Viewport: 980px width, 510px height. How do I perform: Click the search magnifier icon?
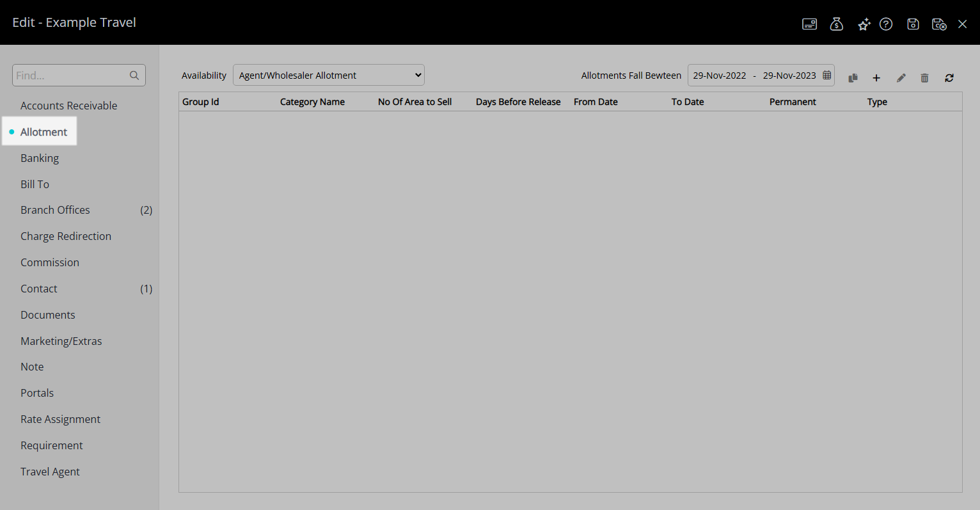[x=134, y=76]
